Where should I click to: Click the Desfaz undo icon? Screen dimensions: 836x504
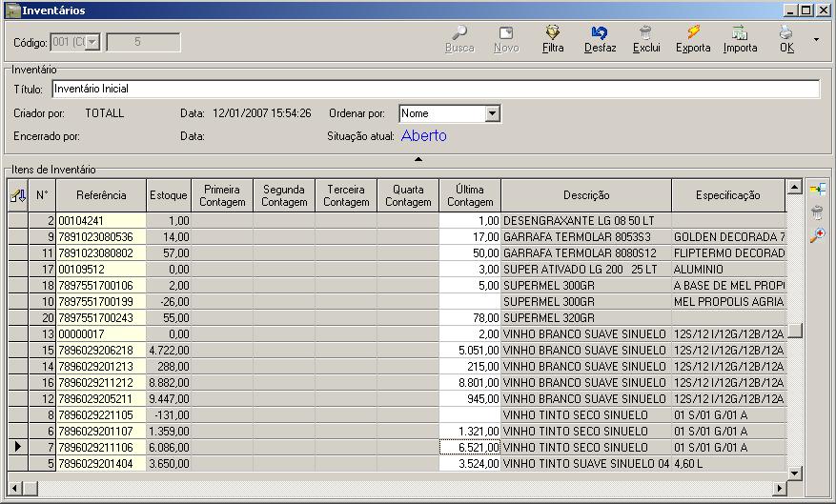[600, 33]
